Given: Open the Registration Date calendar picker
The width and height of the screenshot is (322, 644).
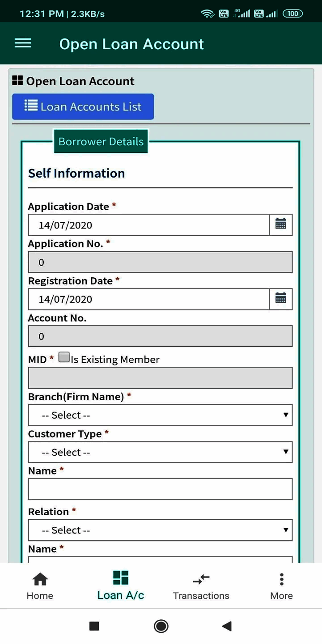Looking at the screenshot, I should tap(280, 299).
